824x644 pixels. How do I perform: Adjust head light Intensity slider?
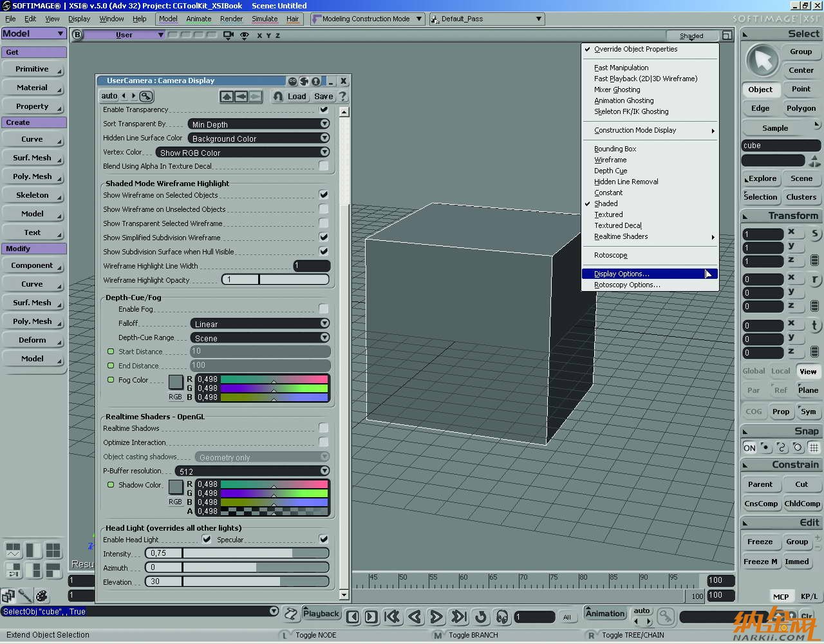(x=237, y=553)
